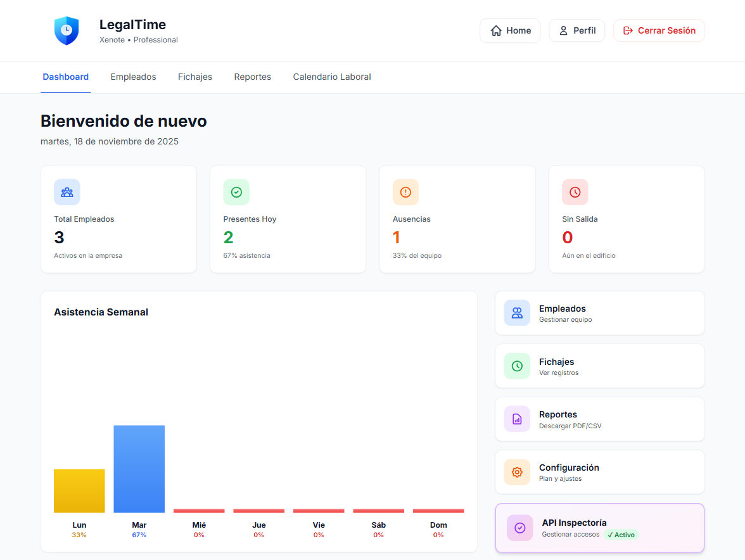The image size is (745, 560).
Task: Click the API Inspectoría badge icon
Action: point(519,528)
